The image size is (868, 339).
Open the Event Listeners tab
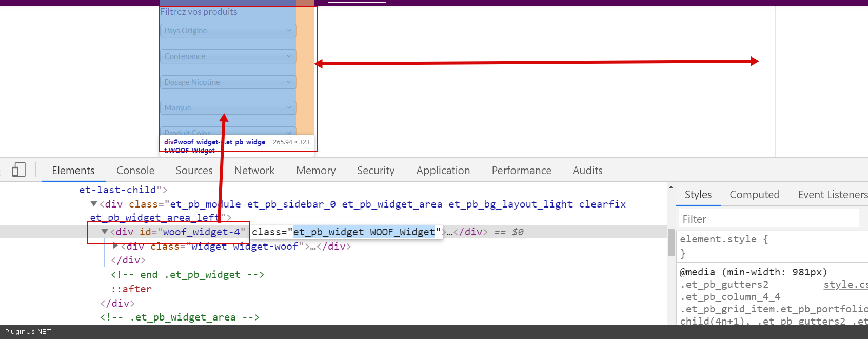tap(832, 195)
